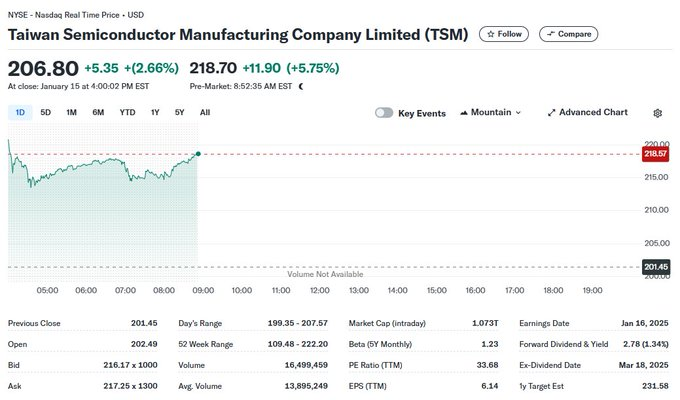This screenshot has height=400, width=680.
Task: Select the 1Y time range
Action: pos(155,113)
